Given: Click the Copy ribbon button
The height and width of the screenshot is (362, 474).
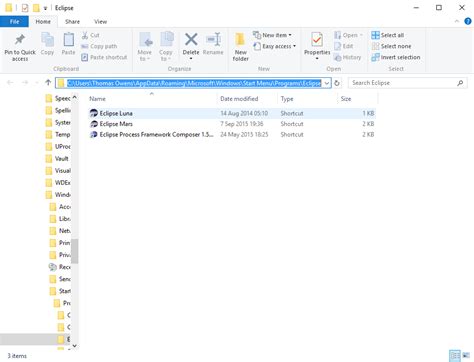Looking at the screenshot, I should pyautogui.click(x=47, y=44).
